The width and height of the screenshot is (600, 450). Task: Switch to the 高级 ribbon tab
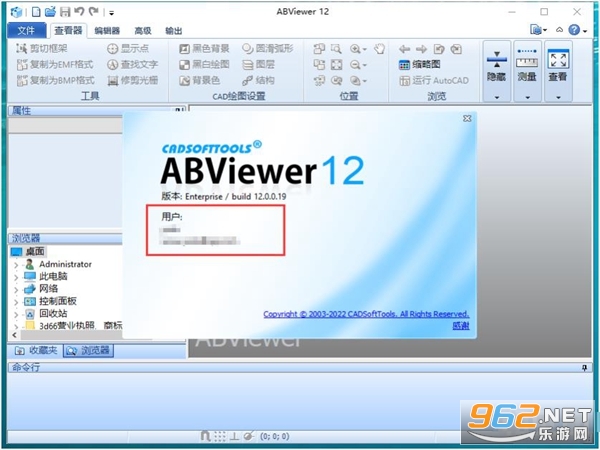click(143, 31)
